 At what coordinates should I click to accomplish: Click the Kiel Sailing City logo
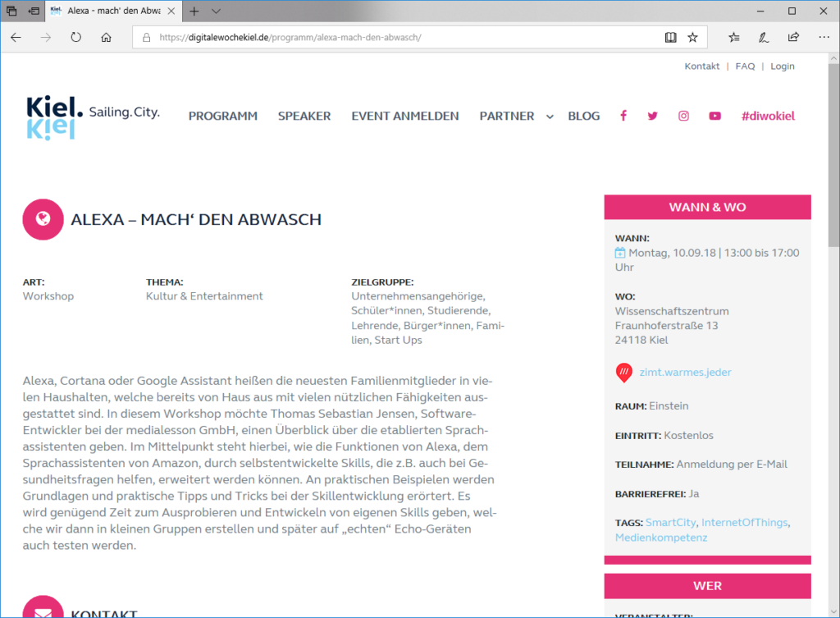[93, 117]
